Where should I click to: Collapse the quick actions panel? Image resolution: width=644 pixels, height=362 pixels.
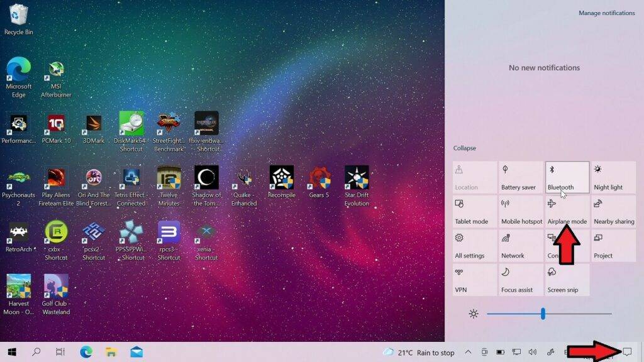(x=465, y=148)
